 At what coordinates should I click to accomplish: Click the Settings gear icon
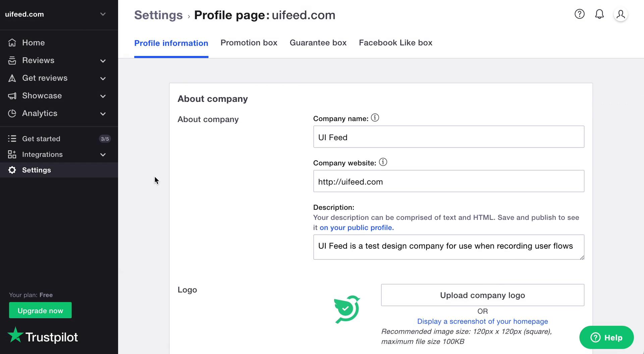point(12,170)
